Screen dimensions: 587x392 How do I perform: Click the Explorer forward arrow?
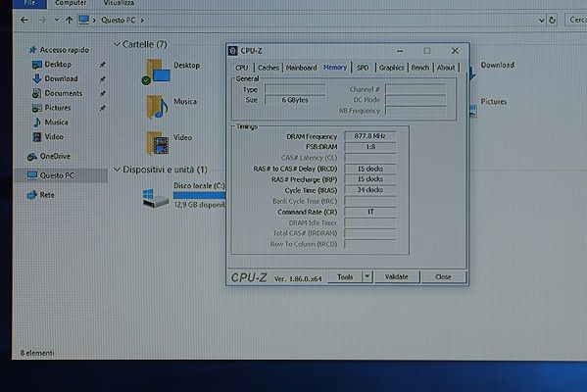[x=42, y=21]
